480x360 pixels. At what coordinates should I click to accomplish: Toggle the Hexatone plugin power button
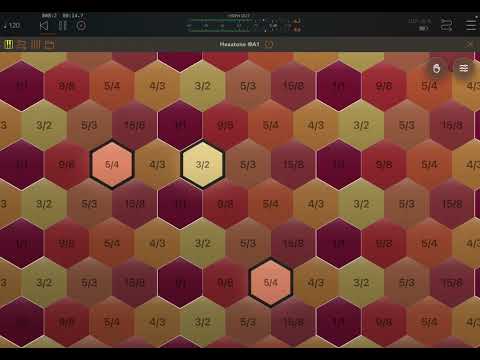tap(269, 44)
